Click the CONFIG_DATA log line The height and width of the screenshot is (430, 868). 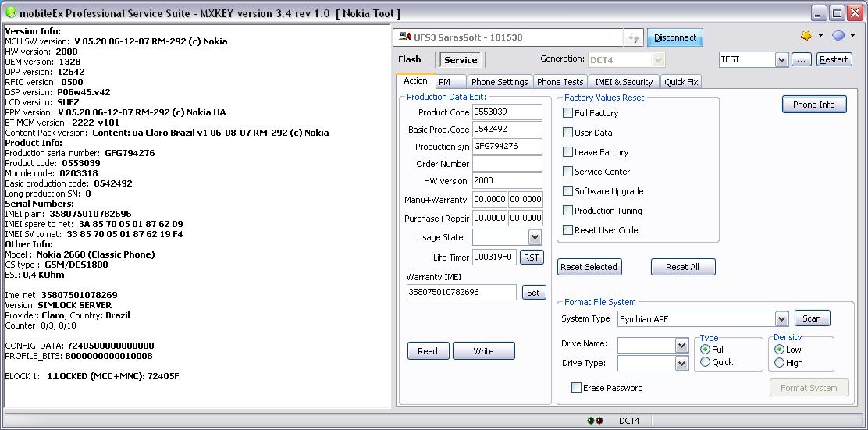click(x=79, y=346)
